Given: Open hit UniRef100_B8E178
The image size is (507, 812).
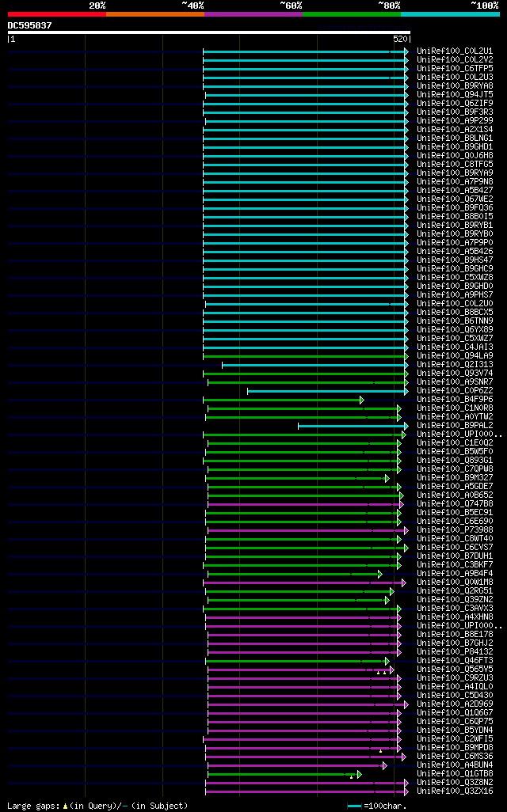Looking at the screenshot, I should pos(455,635).
